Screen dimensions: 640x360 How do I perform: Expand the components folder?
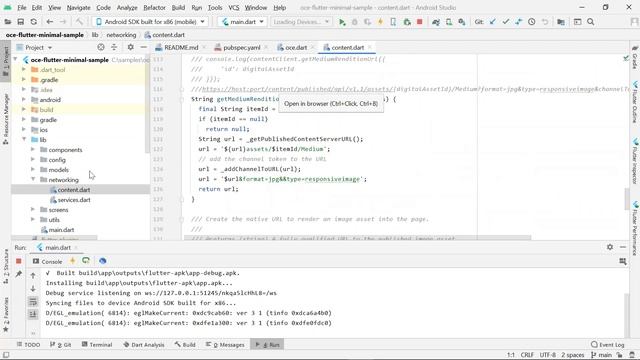33,149
